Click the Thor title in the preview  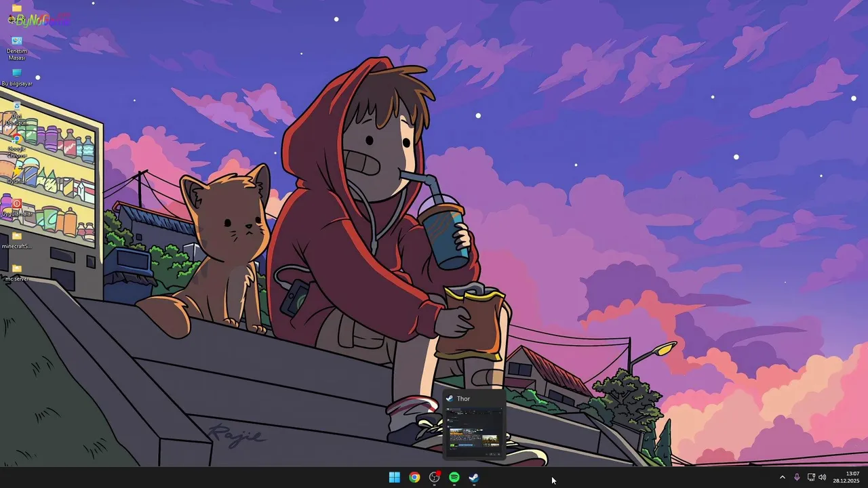[x=463, y=399]
